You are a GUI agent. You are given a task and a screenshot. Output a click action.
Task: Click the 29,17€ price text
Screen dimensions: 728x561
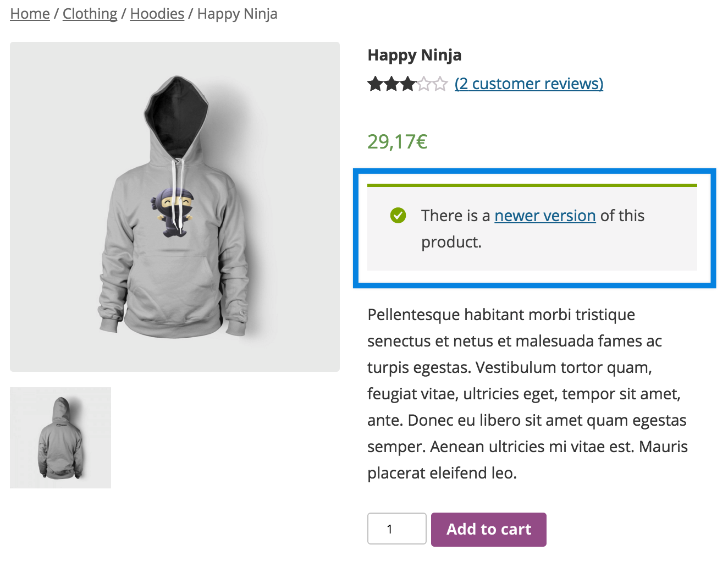(397, 142)
